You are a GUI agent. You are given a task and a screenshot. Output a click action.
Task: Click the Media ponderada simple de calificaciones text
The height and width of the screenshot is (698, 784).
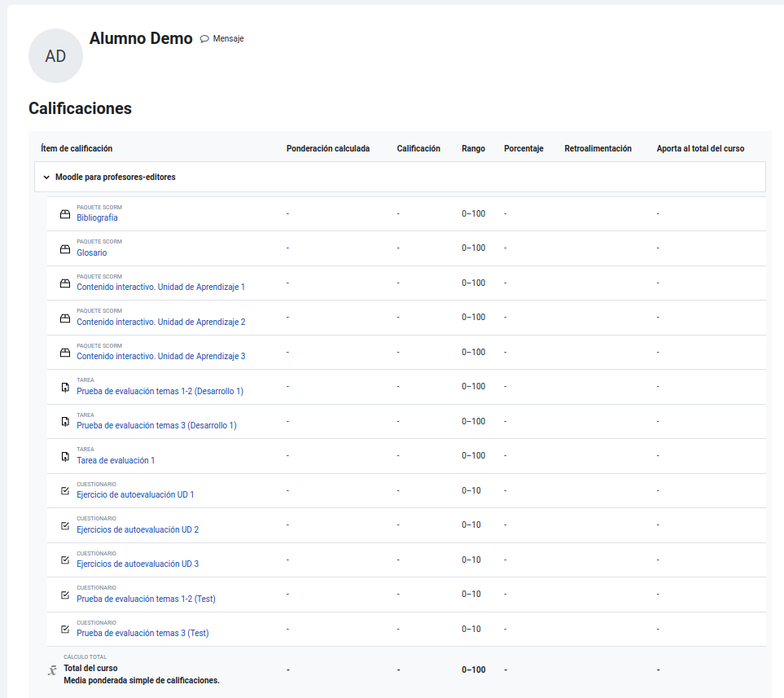[x=142, y=680]
